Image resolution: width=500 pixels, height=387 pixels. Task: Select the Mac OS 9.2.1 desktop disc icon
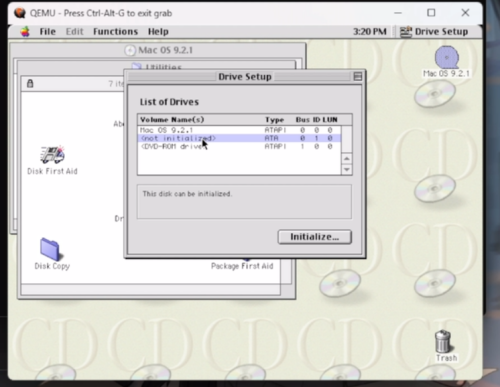coord(446,57)
